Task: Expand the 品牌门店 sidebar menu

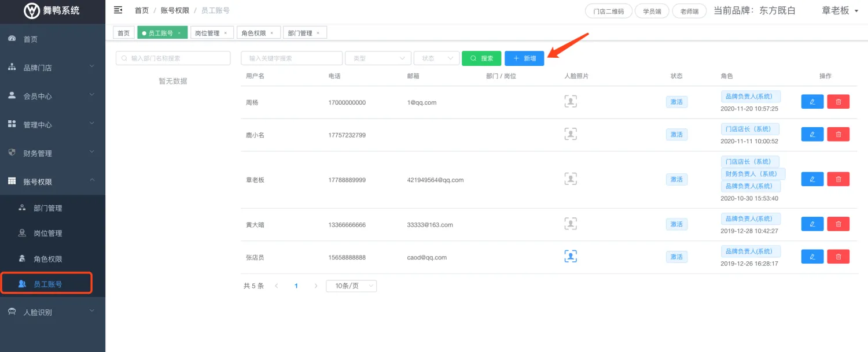Action: [x=52, y=68]
